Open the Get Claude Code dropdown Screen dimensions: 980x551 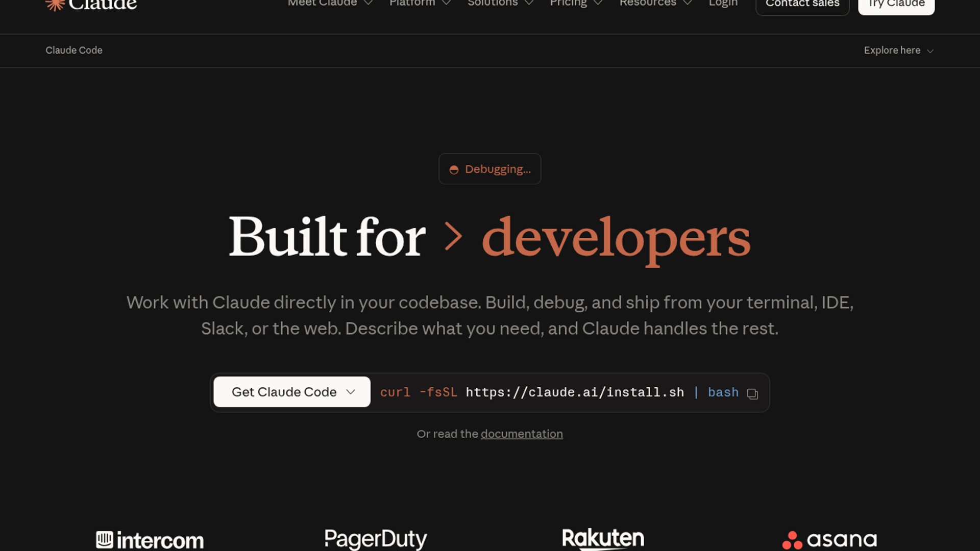point(292,392)
